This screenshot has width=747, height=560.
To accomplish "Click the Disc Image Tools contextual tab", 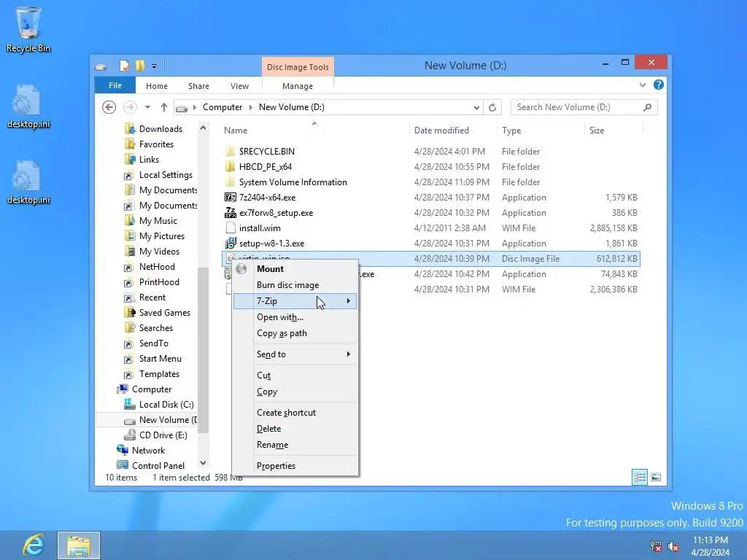I will [298, 67].
